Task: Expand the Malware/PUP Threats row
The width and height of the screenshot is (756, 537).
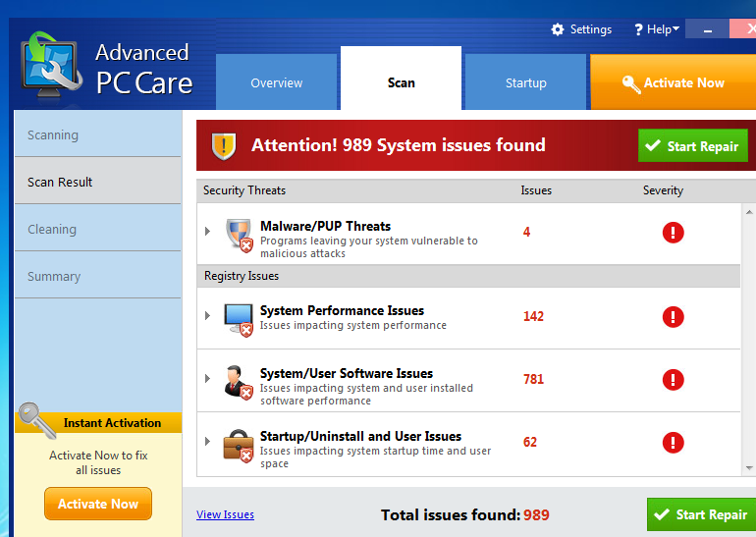Action: (207, 232)
